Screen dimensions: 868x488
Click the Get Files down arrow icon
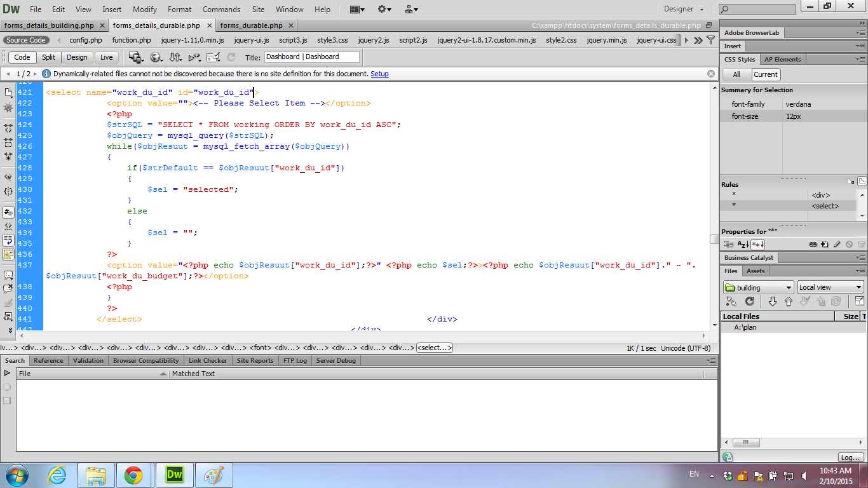point(772,301)
